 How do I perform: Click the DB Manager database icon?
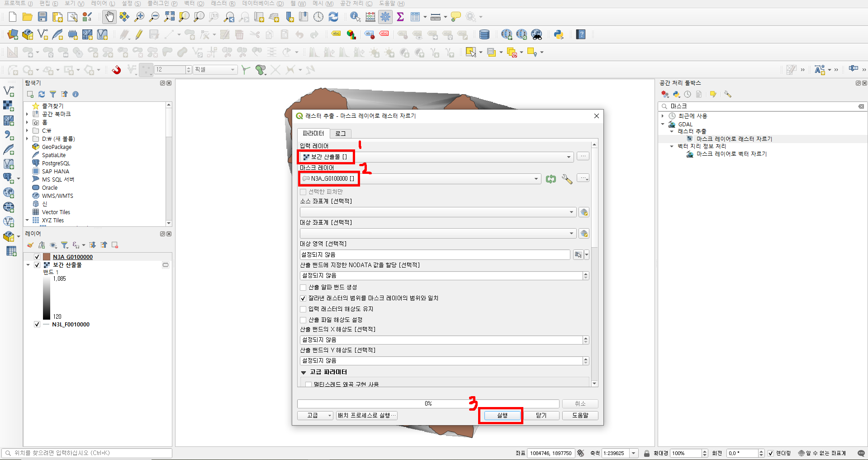pyautogui.click(x=484, y=34)
